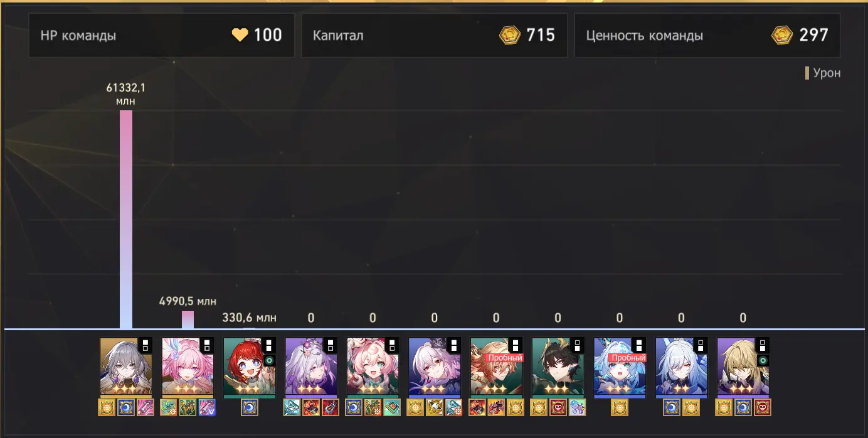868x438 pixels.
Task: Toggle the row position marker on the gray-haired character portrait
Action: point(145,345)
